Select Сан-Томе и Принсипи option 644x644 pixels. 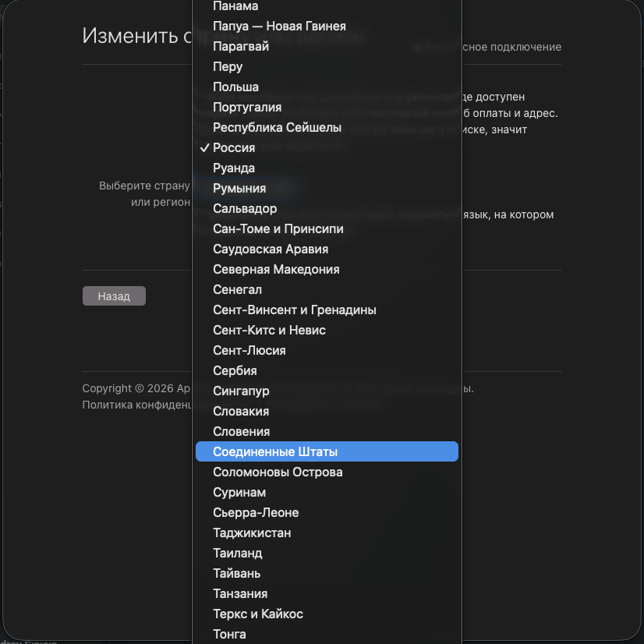coord(278,229)
